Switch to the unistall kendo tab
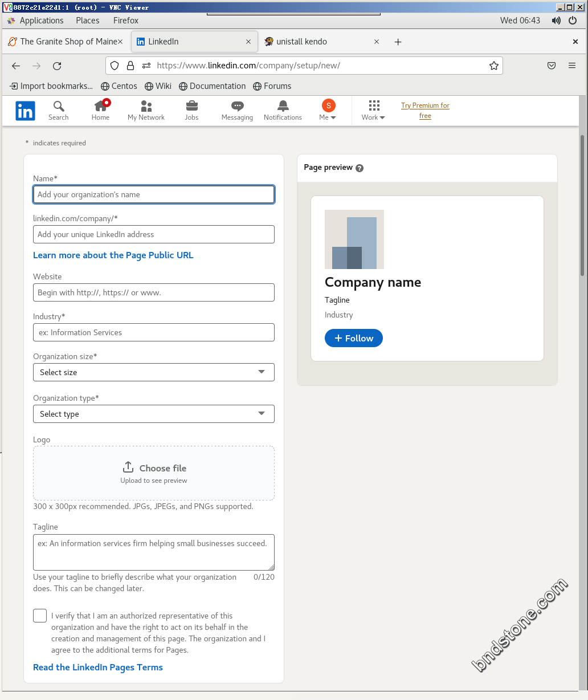Viewport: 588px width, 700px height. pyautogui.click(x=322, y=42)
